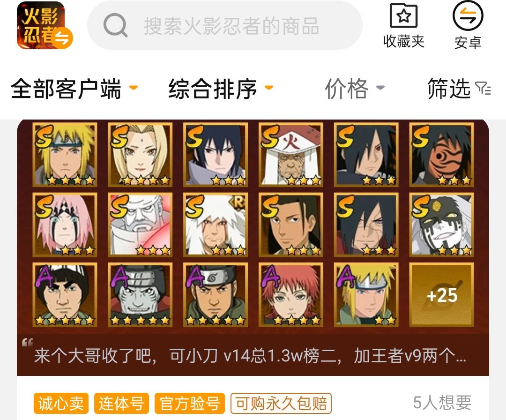Focus the 搜索火影忍者的商品 search field
The width and height of the screenshot is (506, 420).
tap(225, 25)
